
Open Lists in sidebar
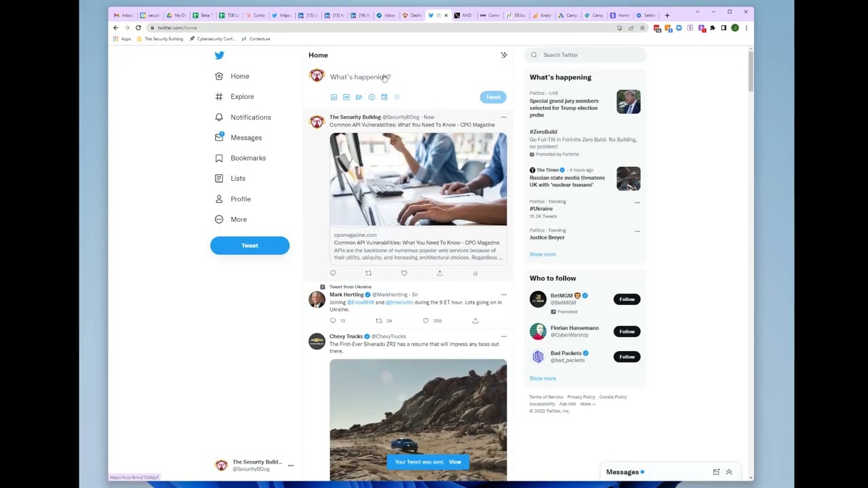(x=230, y=178)
